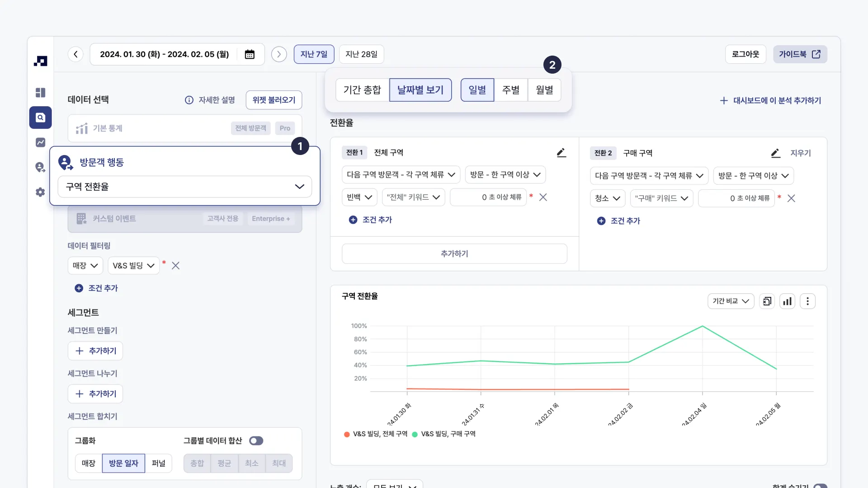
Task: Open sidebar trend chart icon
Action: 40,142
